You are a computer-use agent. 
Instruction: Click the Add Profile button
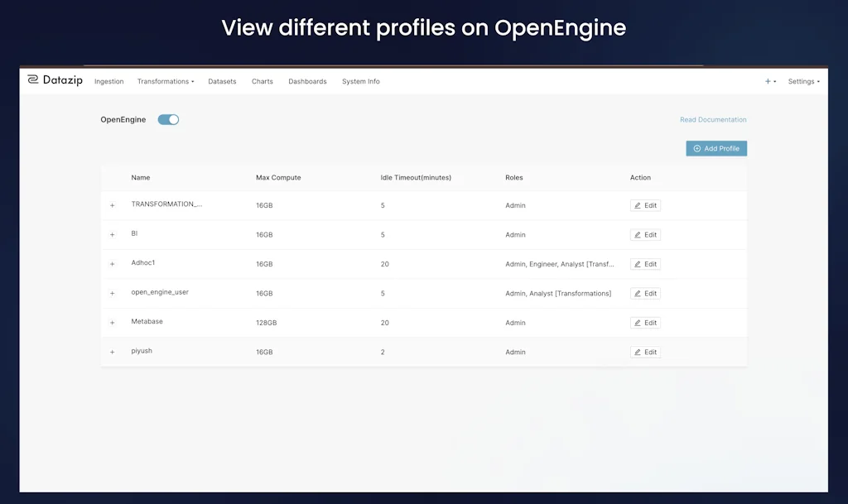[715, 148]
